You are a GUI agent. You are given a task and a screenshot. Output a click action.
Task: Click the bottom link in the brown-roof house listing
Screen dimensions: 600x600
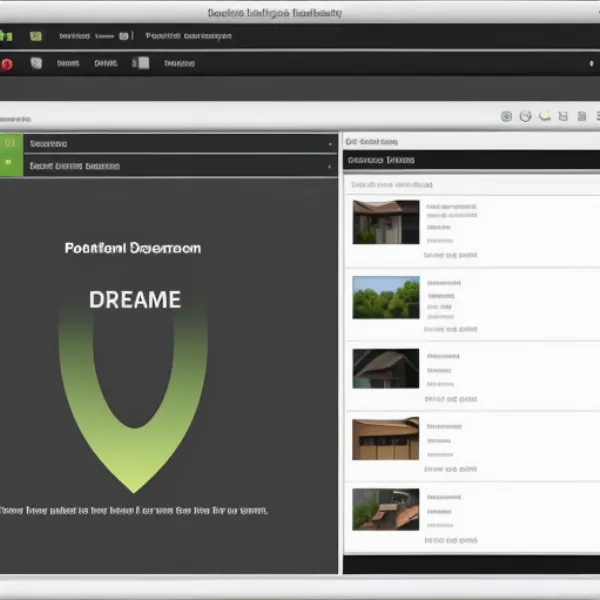tap(450, 255)
